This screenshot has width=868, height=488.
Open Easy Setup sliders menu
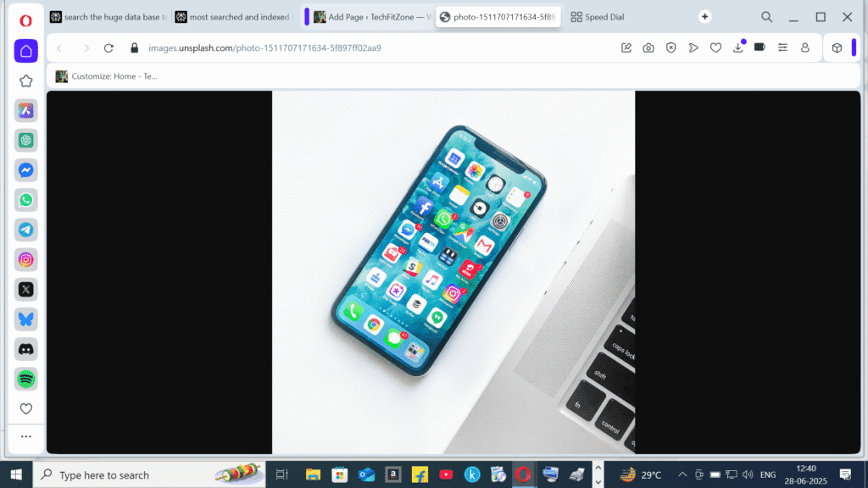tap(782, 48)
